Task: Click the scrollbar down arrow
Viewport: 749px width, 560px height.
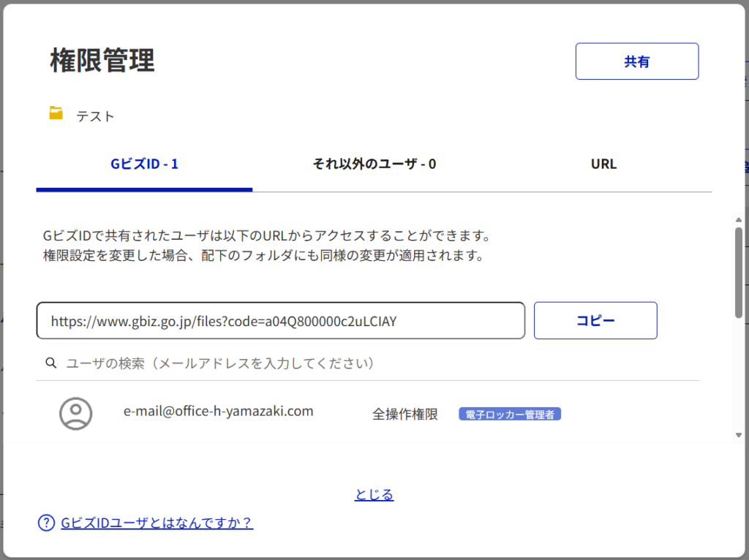Action: (x=738, y=434)
